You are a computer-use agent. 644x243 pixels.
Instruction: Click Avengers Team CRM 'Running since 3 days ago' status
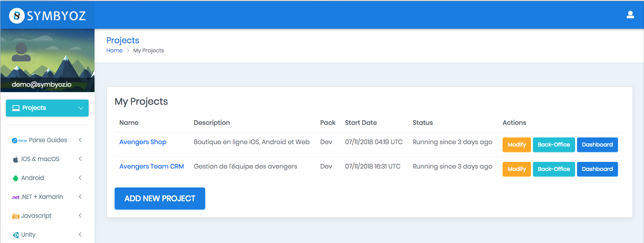[453, 166]
